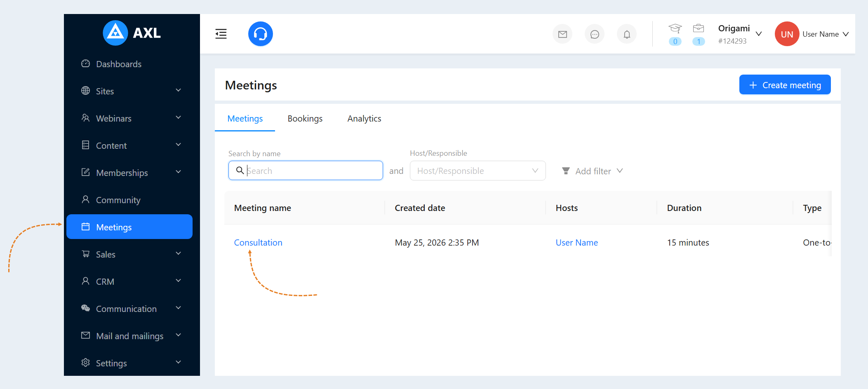Click the Sites globe icon
Viewport: 868px width, 389px height.
86,91
